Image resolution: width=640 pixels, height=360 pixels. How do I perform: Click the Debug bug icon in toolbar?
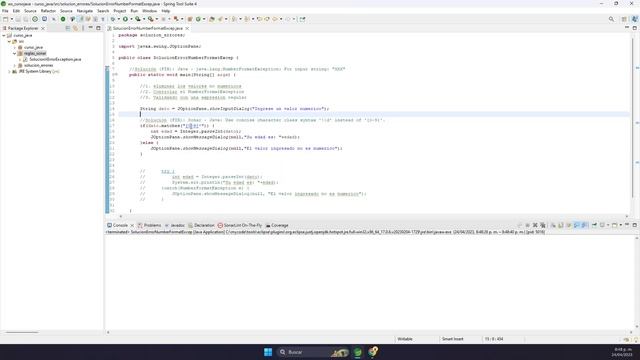pos(112,19)
